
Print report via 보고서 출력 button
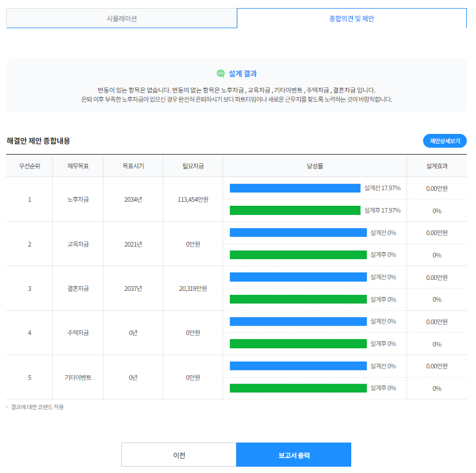pos(294,455)
